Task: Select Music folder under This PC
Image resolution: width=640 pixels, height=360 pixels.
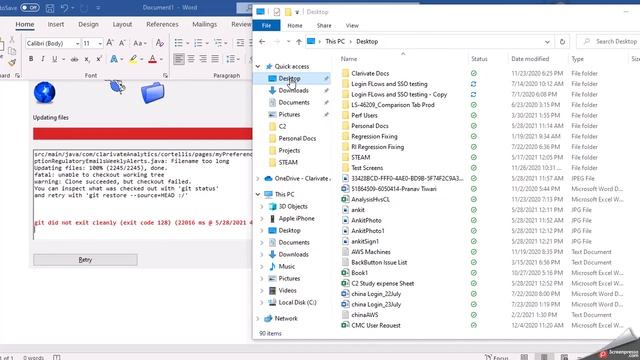Action: (287, 267)
